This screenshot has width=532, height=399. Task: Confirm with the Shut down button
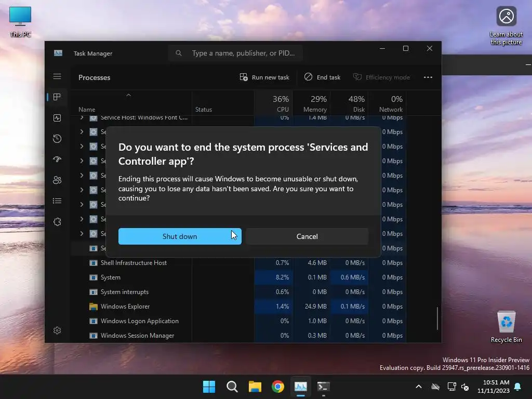180,236
